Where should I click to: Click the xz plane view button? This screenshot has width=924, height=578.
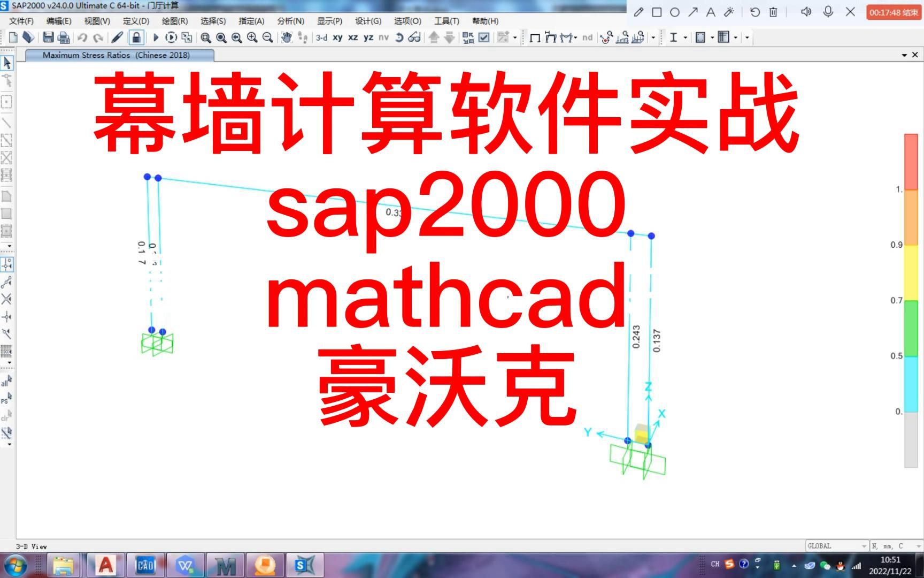click(x=353, y=37)
